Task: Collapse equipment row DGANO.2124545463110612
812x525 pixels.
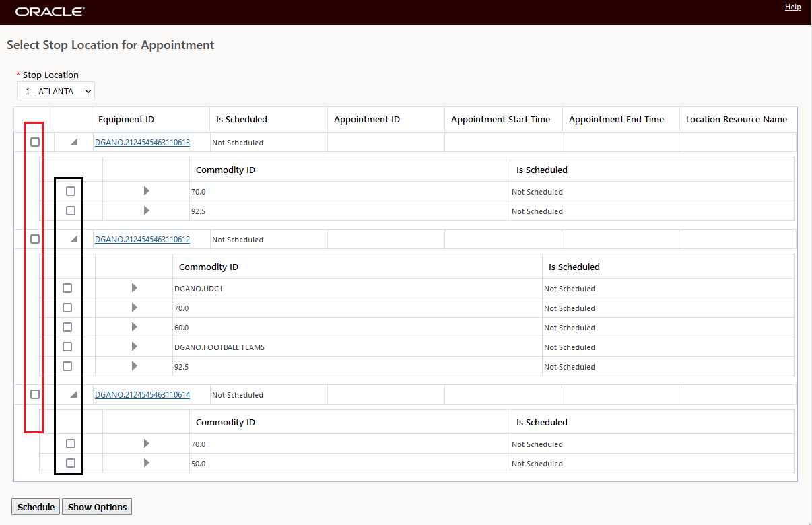Action: click(x=74, y=239)
